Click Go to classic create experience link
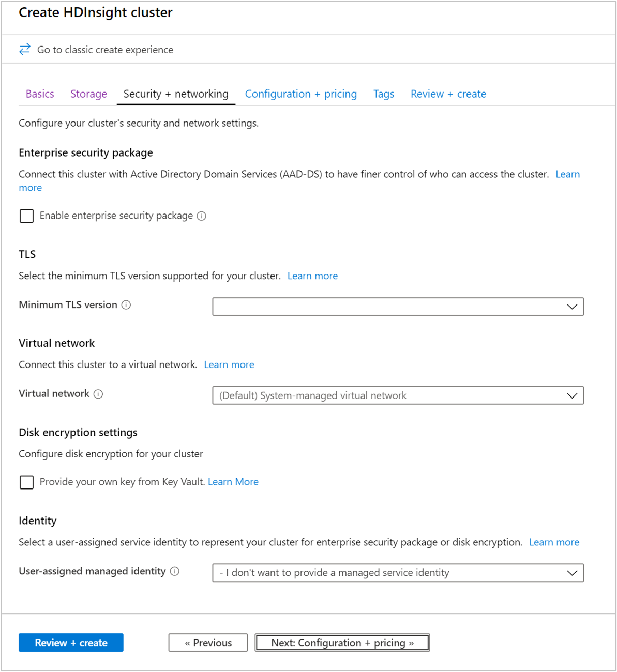 [x=105, y=50]
